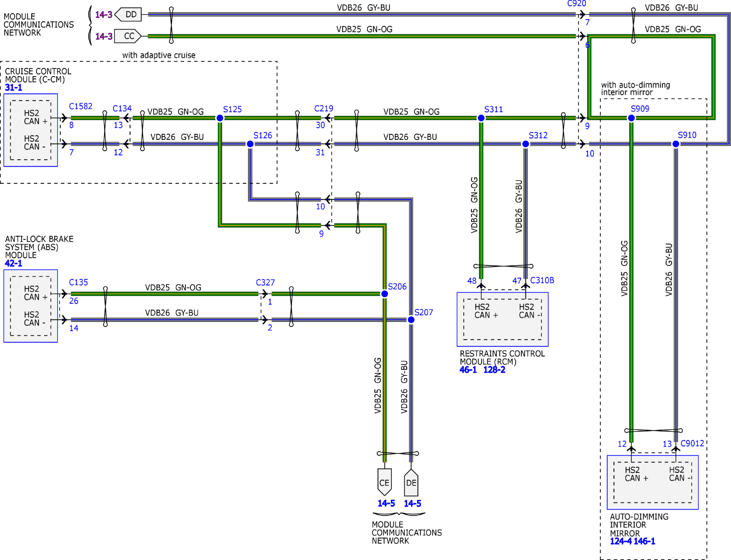The height and width of the screenshot is (560, 731).
Task: Select splice node S125
Action: (x=220, y=118)
